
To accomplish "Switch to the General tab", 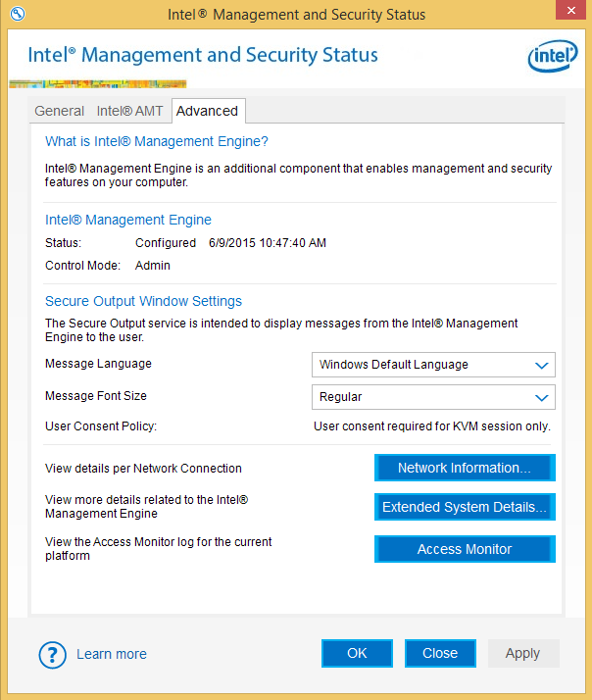I will click(x=59, y=111).
